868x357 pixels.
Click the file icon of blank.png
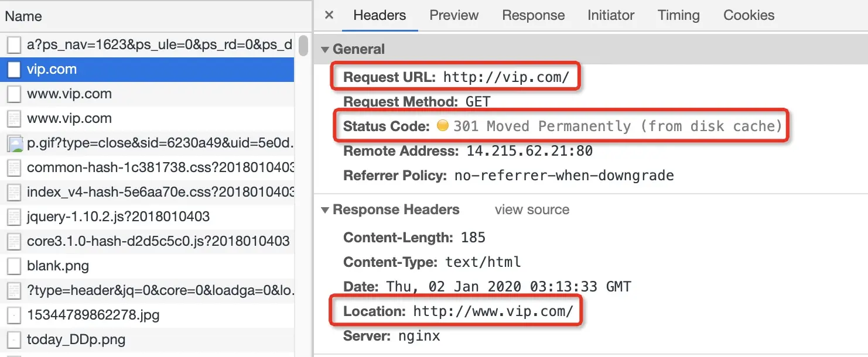pyautogui.click(x=13, y=266)
